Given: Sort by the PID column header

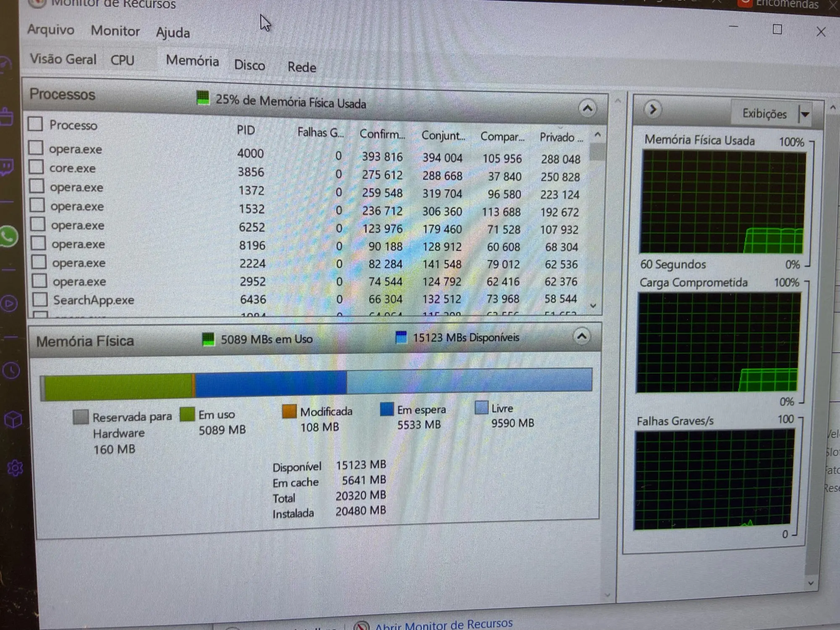Looking at the screenshot, I should click(x=246, y=130).
